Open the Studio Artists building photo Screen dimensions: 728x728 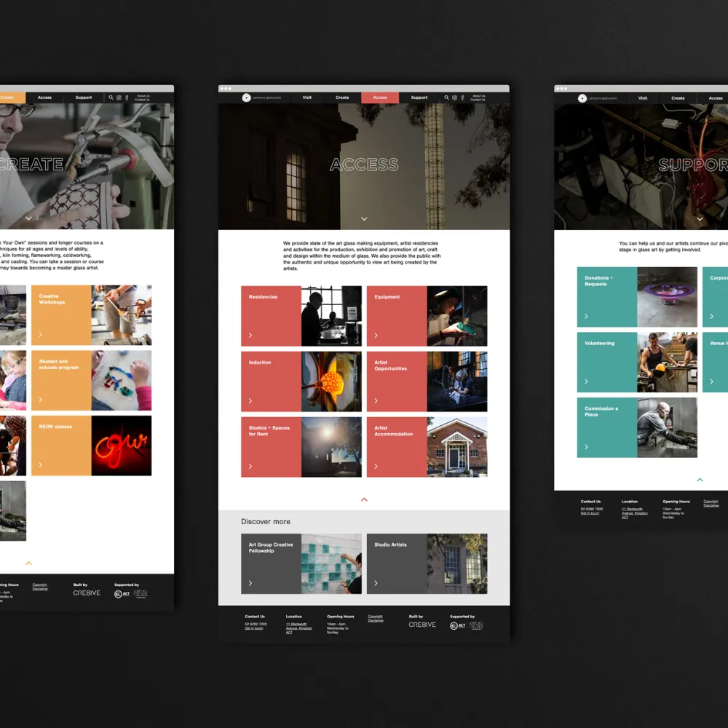457,563
